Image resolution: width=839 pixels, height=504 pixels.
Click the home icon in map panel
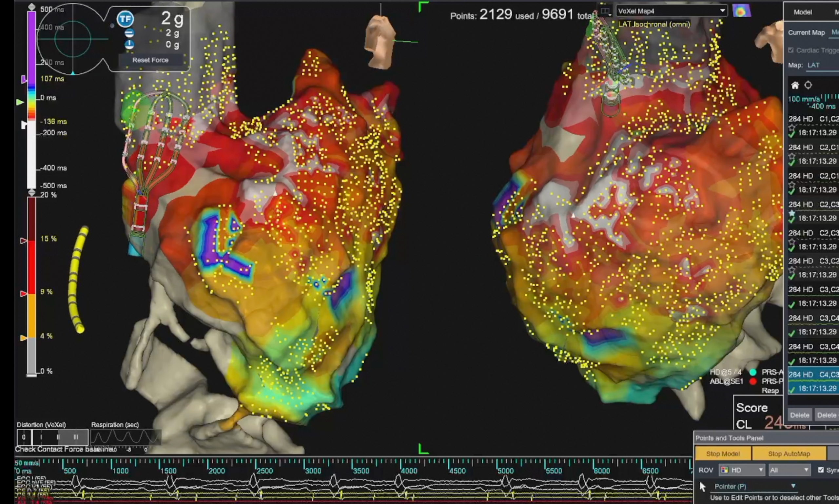pos(795,85)
